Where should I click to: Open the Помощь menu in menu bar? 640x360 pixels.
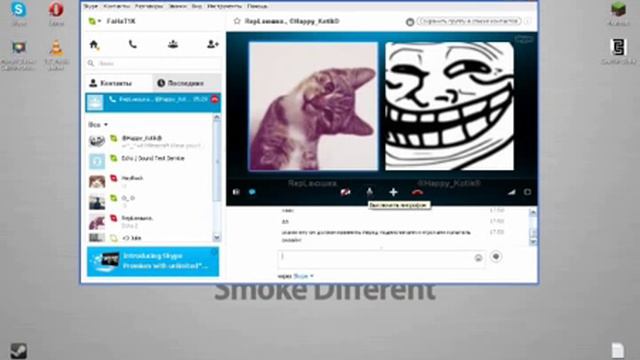click(x=257, y=6)
